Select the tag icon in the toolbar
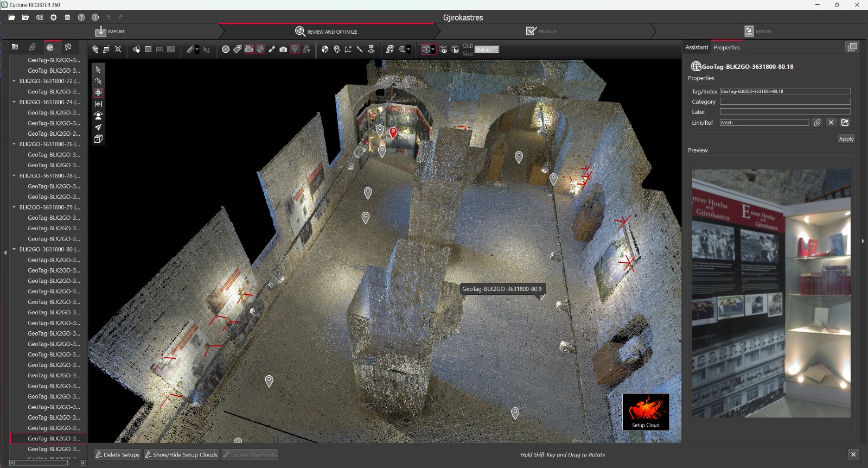The width and height of the screenshot is (868, 468). [x=237, y=49]
